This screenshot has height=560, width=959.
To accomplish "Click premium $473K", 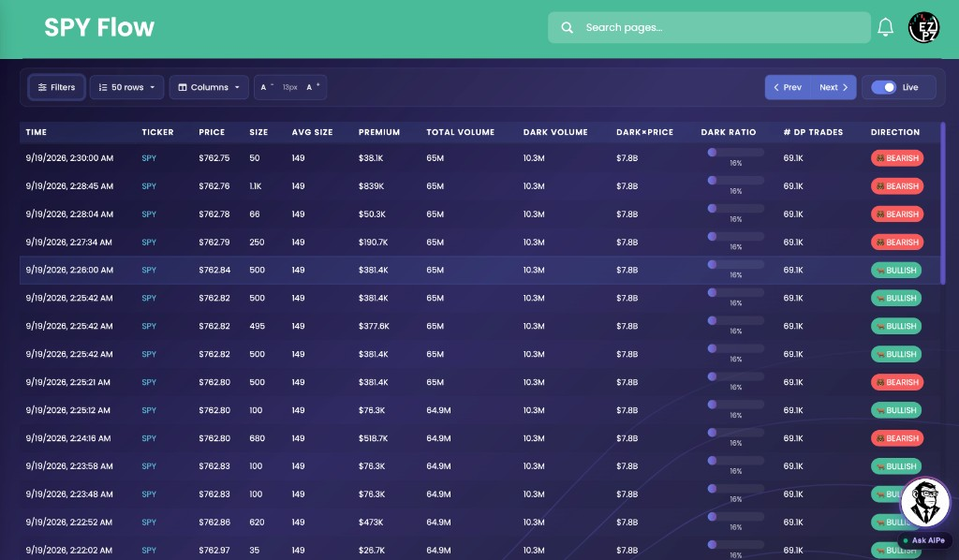I will pyautogui.click(x=370, y=523).
